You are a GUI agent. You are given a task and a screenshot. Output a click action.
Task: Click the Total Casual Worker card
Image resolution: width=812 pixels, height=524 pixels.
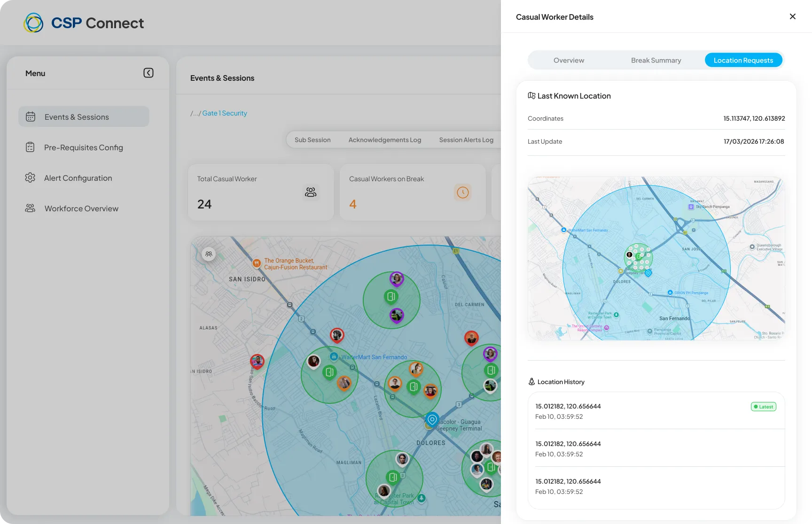coord(261,192)
